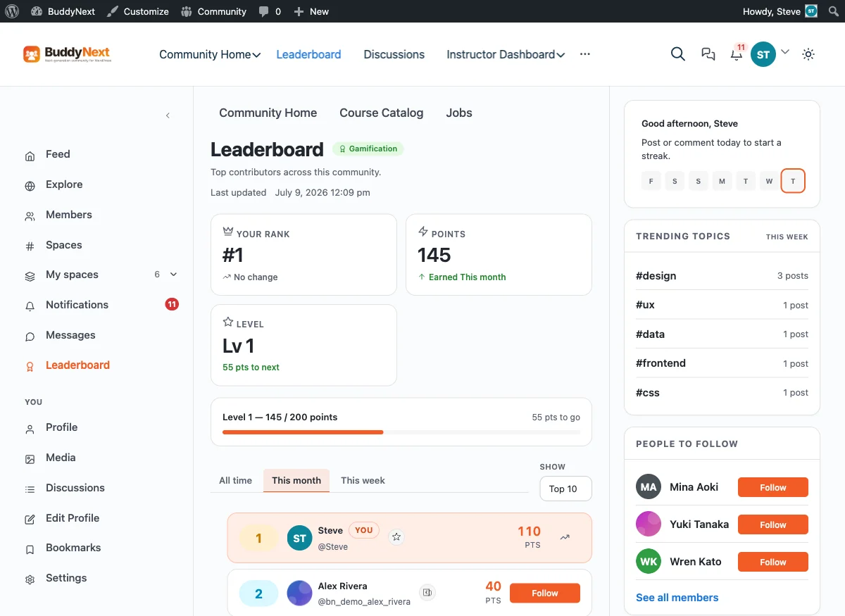Switch to Jobs sub-tab
The image size is (845, 616).
click(459, 113)
